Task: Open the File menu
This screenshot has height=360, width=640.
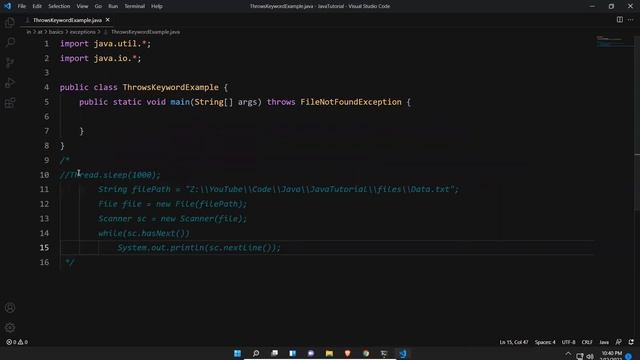Action: (22, 6)
